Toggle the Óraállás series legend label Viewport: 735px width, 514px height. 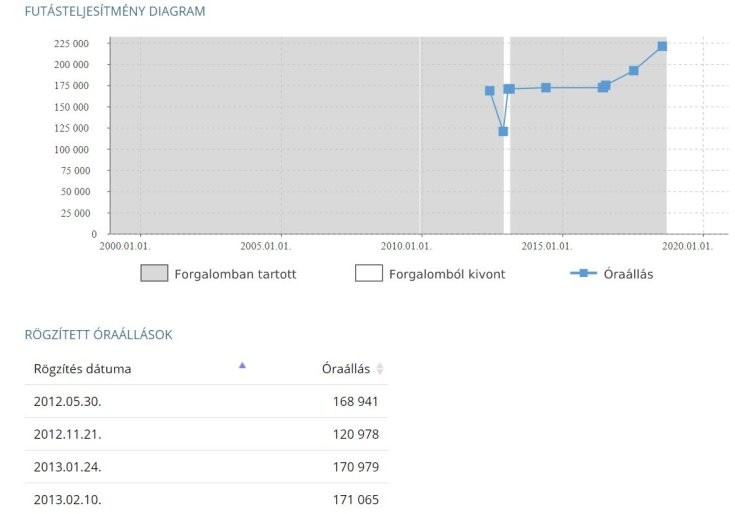[x=629, y=274]
